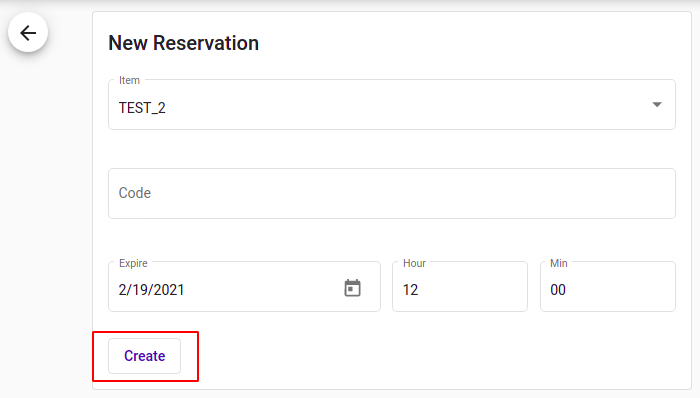Expand the Item dropdown arrow
The height and width of the screenshot is (398, 700).
click(657, 104)
